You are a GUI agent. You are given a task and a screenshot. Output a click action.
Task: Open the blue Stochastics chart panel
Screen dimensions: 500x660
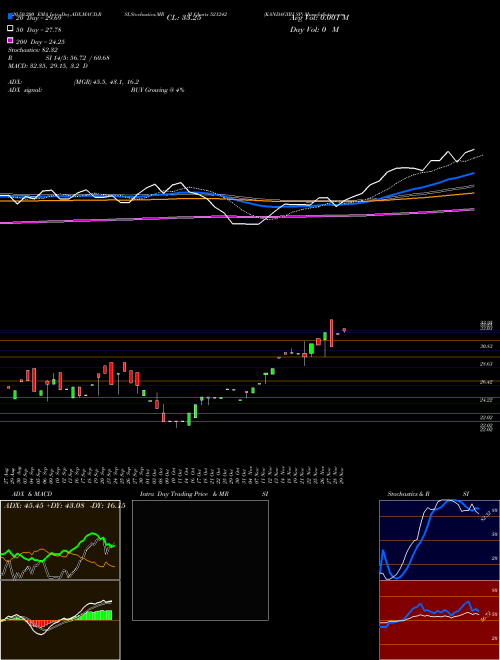[439, 540]
